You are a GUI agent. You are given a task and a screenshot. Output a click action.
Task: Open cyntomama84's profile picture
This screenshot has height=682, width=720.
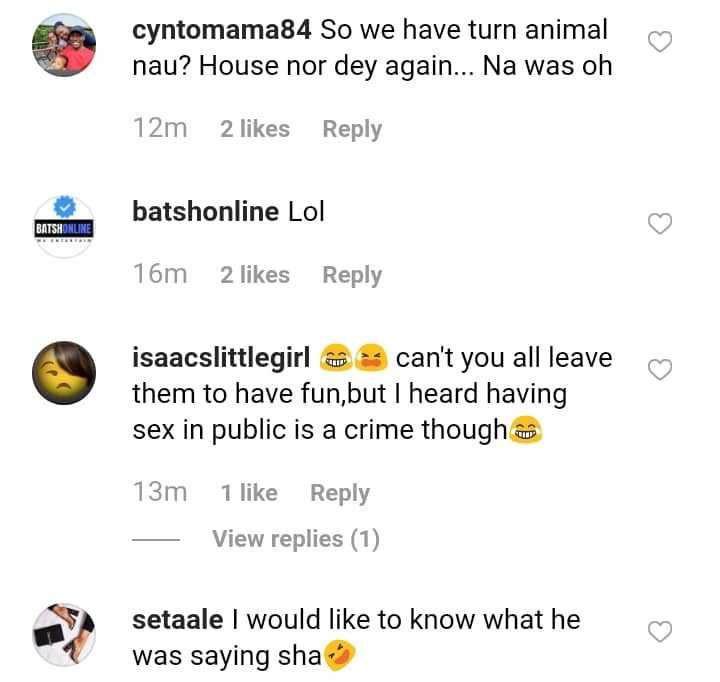(x=64, y=46)
